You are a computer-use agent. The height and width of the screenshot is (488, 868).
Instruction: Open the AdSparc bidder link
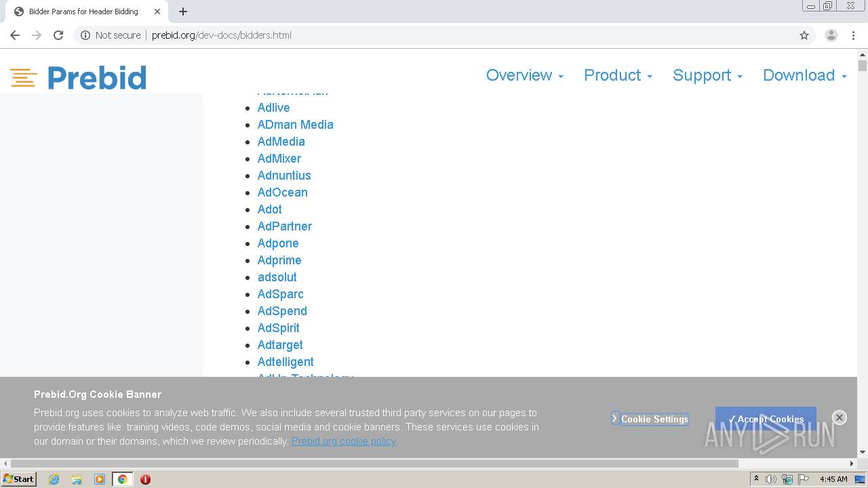click(280, 294)
